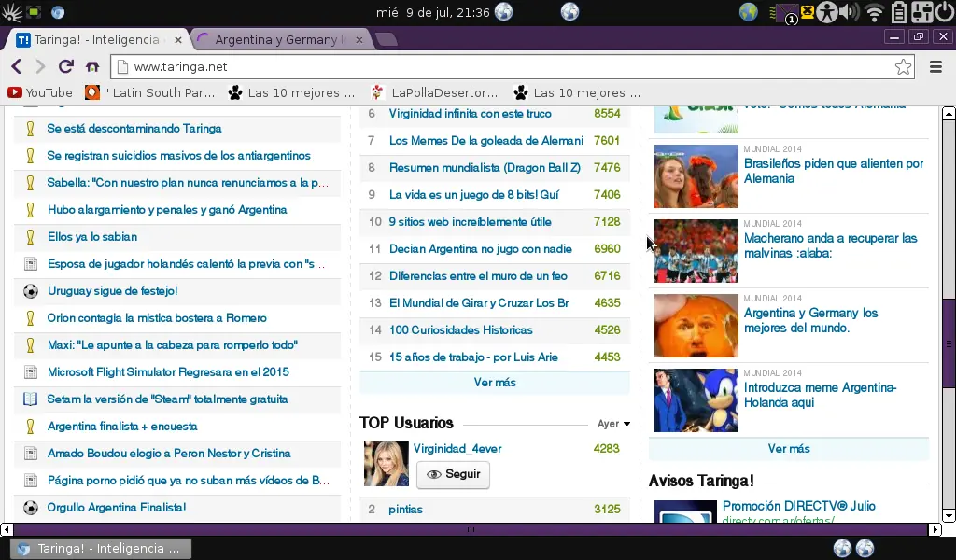Click the horizontal scrollbar left arrow

7,529
